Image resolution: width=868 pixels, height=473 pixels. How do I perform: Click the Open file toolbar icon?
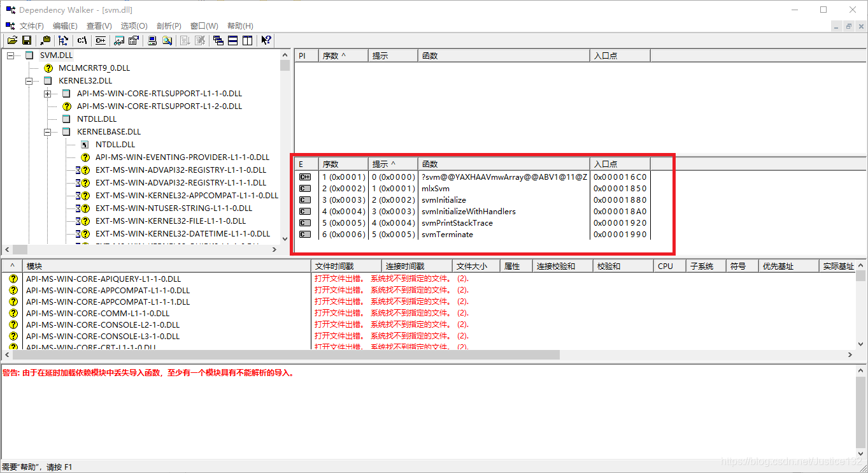click(x=12, y=40)
